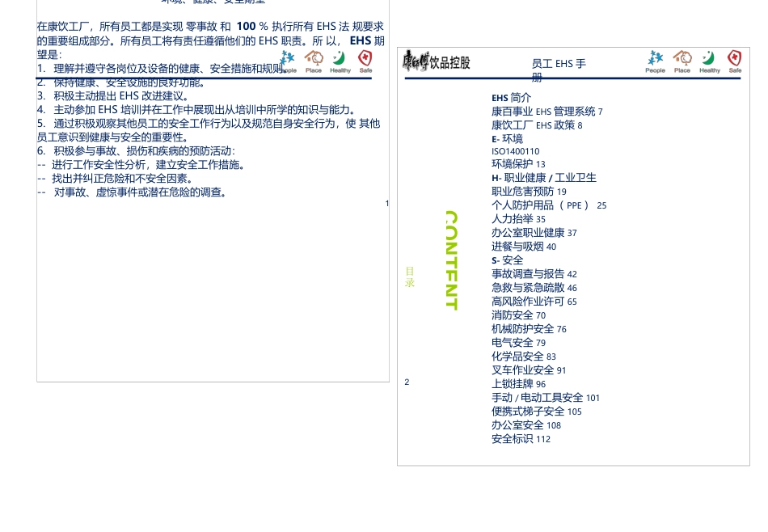Select contents entry '手动 / 电动工具安全 101'
Screen dimensions: 768x532
pyautogui.click(x=546, y=397)
